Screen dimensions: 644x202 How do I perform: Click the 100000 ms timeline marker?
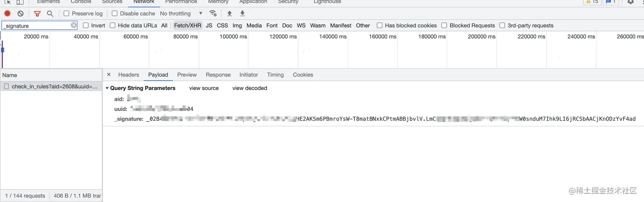point(233,37)
